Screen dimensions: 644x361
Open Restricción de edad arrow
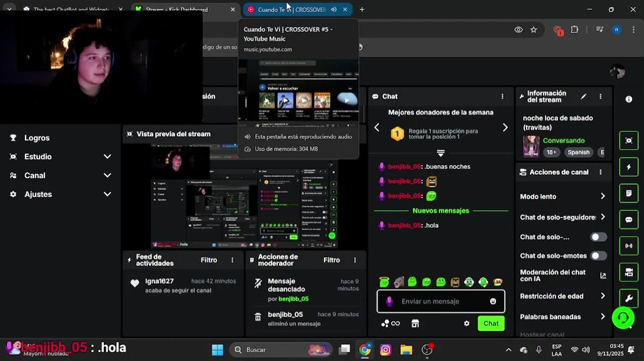(603, 296)
